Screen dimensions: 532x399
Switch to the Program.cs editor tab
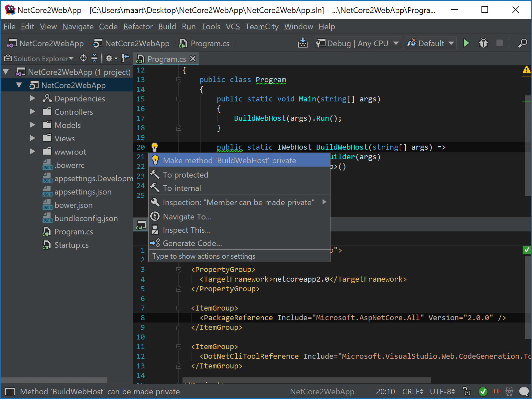pos(166,59)
